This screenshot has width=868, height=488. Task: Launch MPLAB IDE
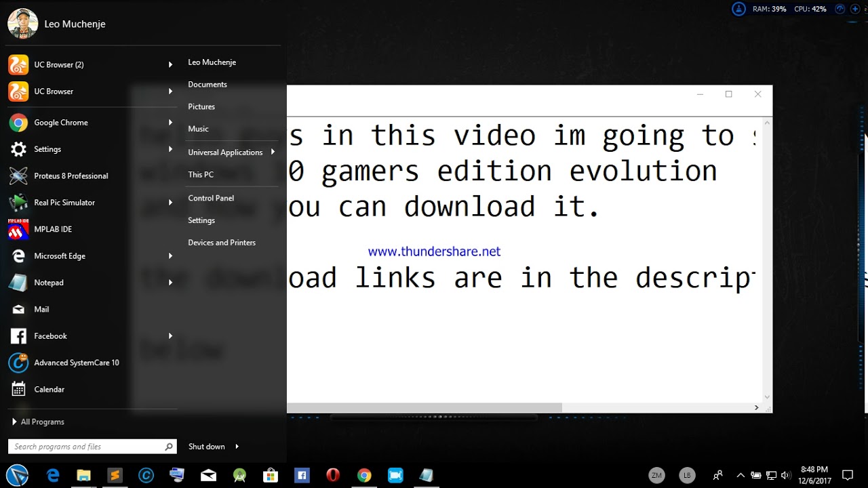click(92, 229)
